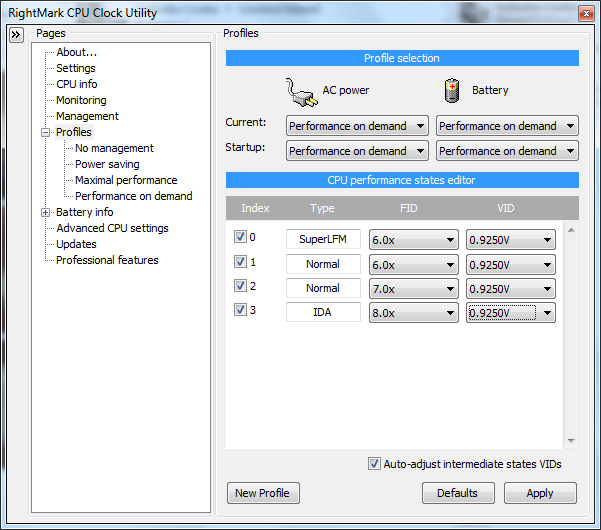Screen dimensions: 601x530
Task: Collapse the pages panel with the double-arrow button
Action: (x=16, y=35)
